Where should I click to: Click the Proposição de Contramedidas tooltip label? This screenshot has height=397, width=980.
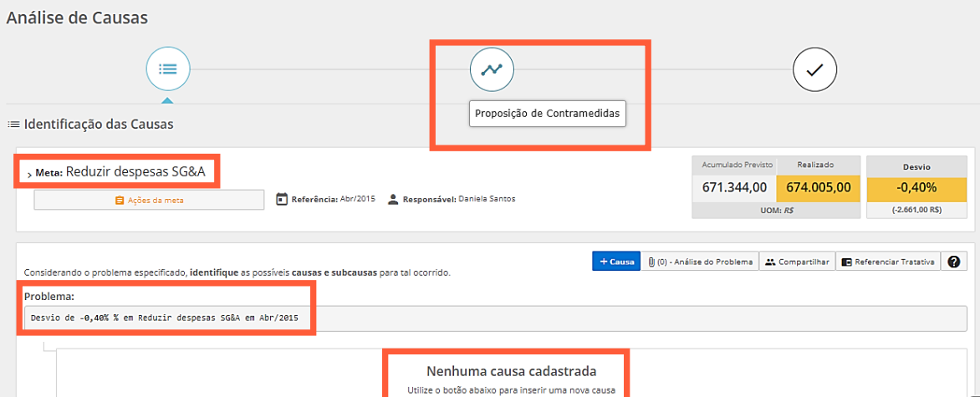pyautogui.click(x=548, y=115)
